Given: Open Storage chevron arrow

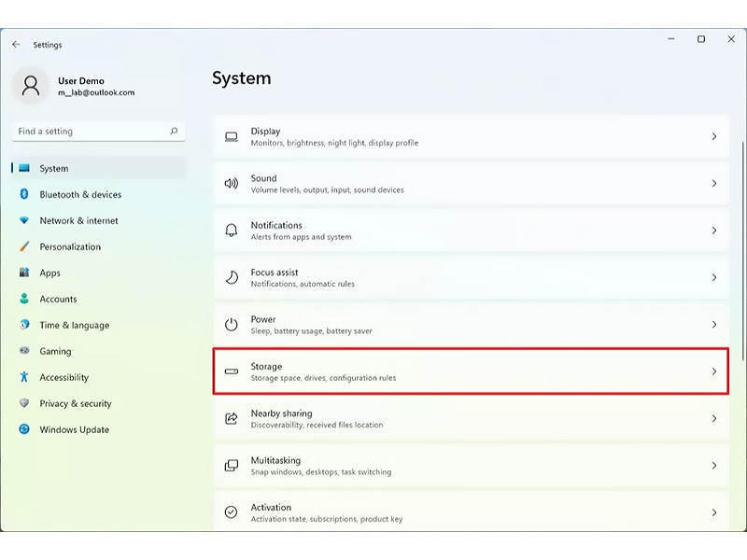Looking at the screenshot, I should 714,371.
